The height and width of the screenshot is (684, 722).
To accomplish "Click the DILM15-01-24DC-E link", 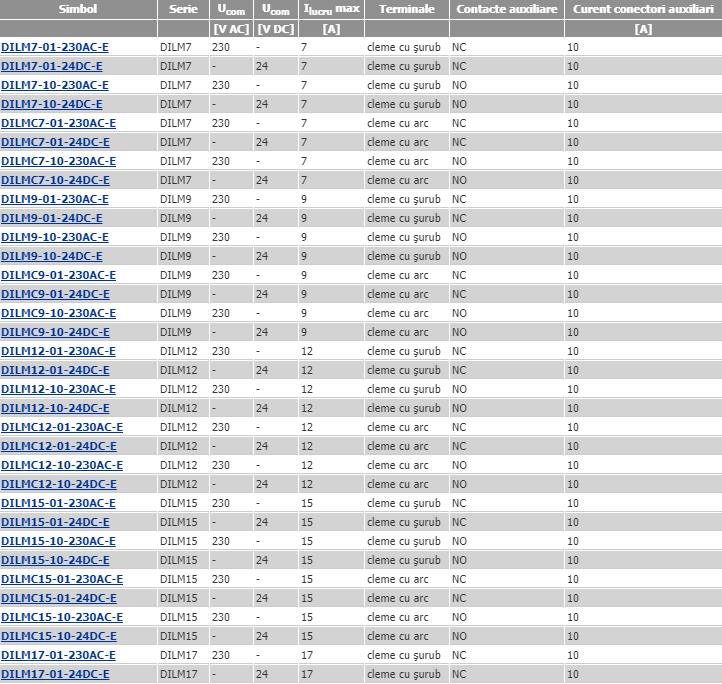I will (x=55, y=522).
